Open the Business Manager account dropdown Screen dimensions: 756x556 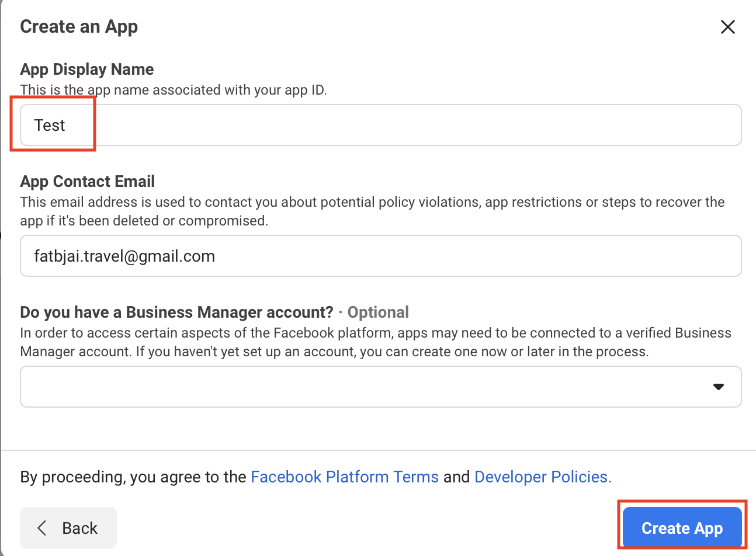coord(381,387)
